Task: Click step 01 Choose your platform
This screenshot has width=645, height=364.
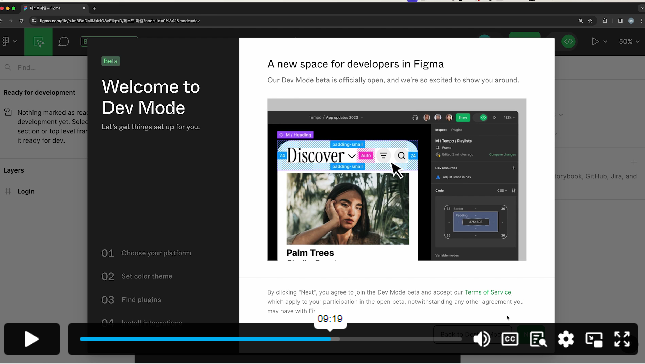Action: pos(146,253)
